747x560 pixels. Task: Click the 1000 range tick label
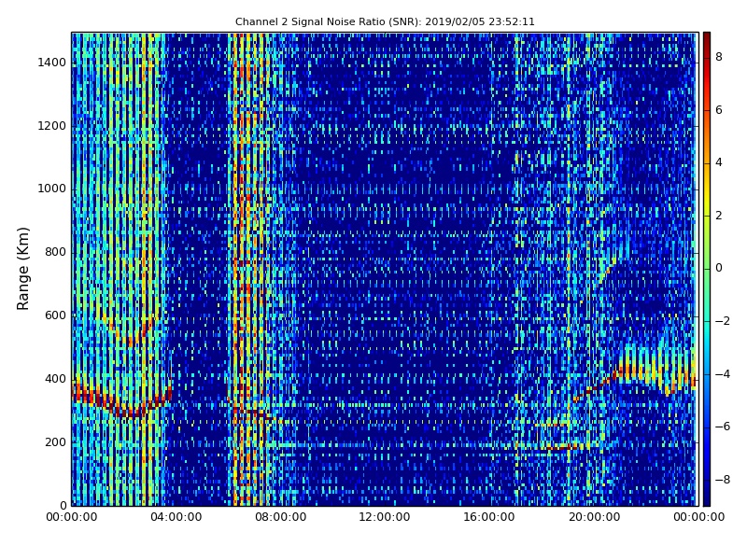pos(52,189)
